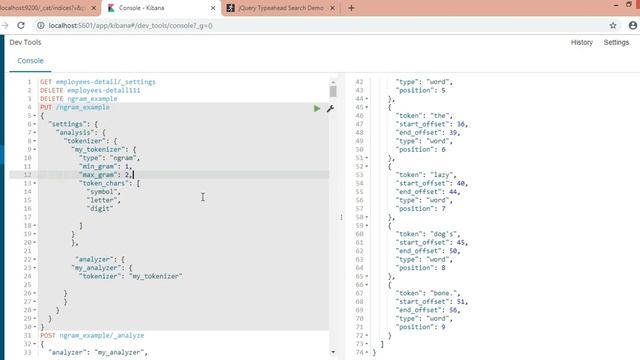Click the "position": 9 output line
The height and width of the screenshot is (360, 640).
click(x=420, y=327)
